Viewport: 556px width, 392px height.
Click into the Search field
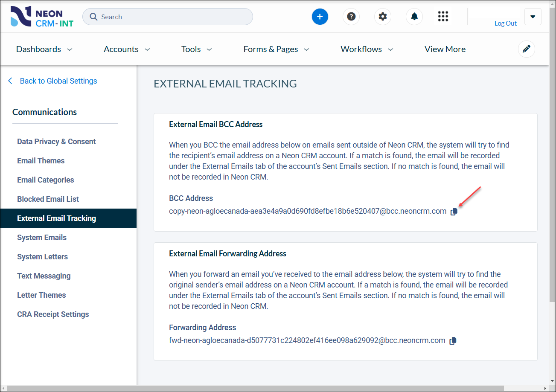(x=168, y=17)
